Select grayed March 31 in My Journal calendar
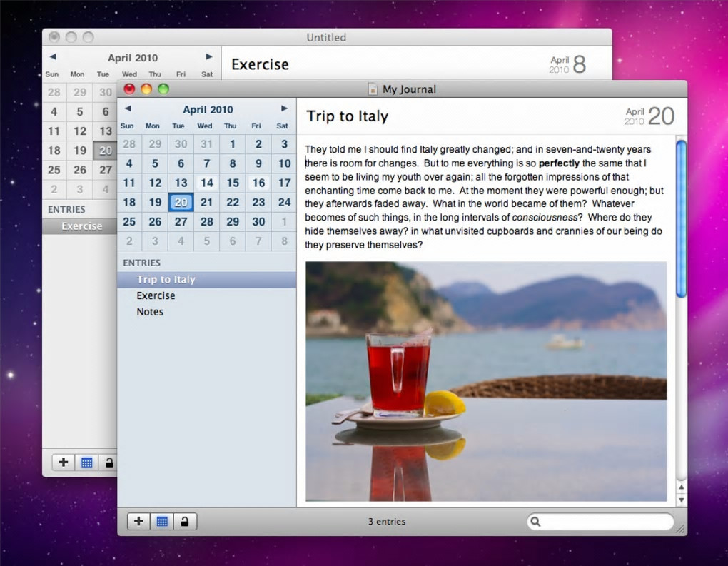 coord(206,144)
